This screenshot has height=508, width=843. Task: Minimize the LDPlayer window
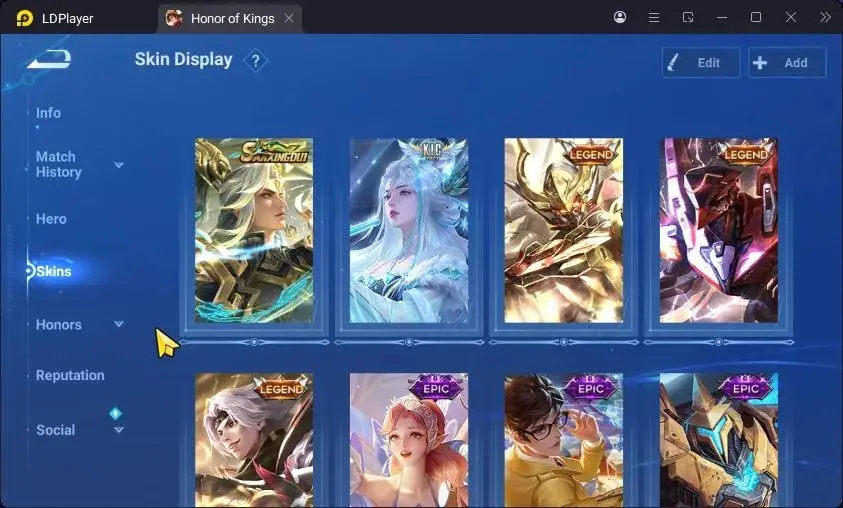tap(721, 18)
